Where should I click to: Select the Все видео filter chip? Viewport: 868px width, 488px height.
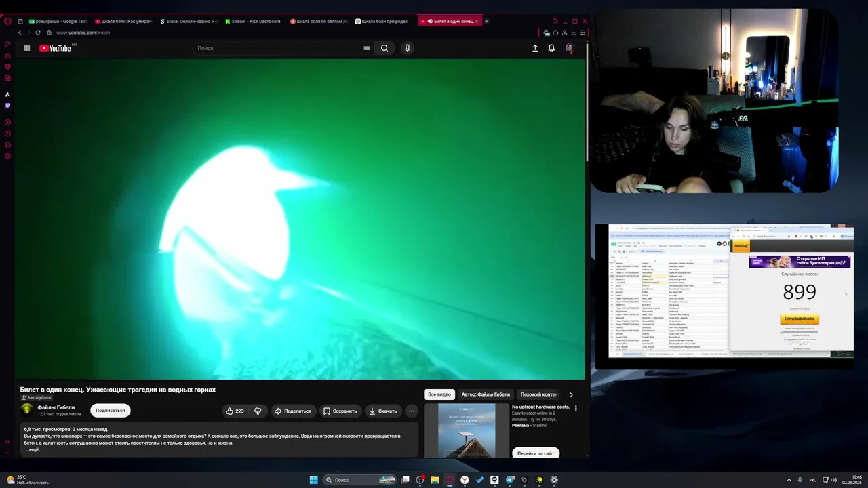pyautogui.click(x=439, y=394)
